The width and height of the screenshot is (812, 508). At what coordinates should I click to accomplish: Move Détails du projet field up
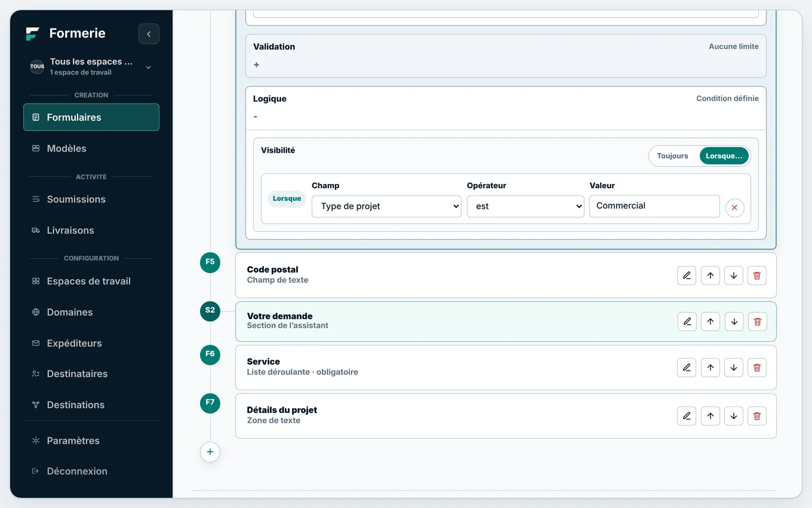710,416
